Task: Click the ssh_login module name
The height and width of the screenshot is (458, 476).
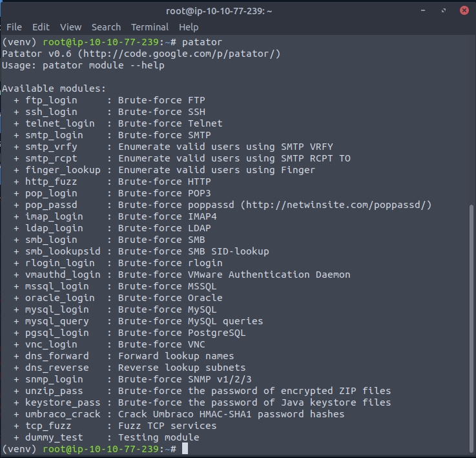Action: point(51,112)
